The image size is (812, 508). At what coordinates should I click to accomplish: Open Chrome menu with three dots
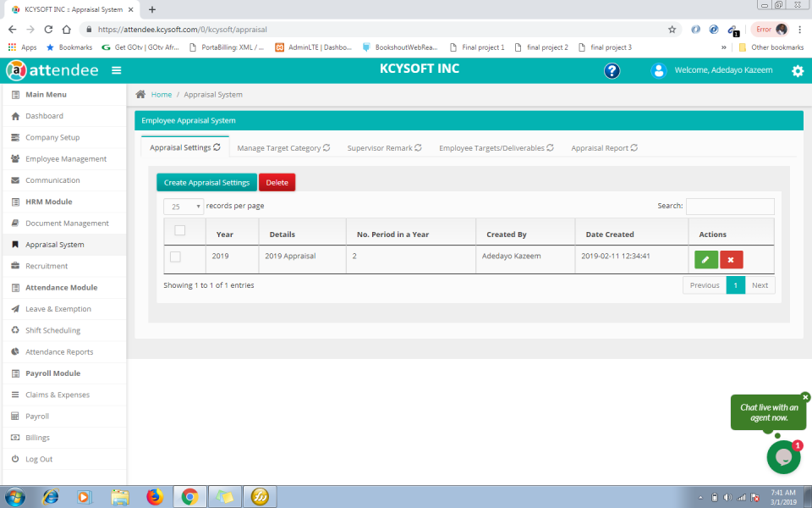(801, 30)
